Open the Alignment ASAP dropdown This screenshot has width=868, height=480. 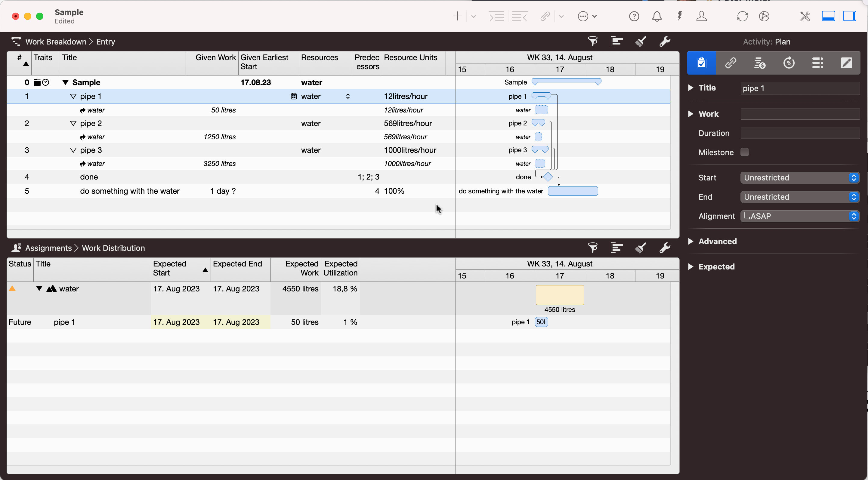(x=800, y=216)
